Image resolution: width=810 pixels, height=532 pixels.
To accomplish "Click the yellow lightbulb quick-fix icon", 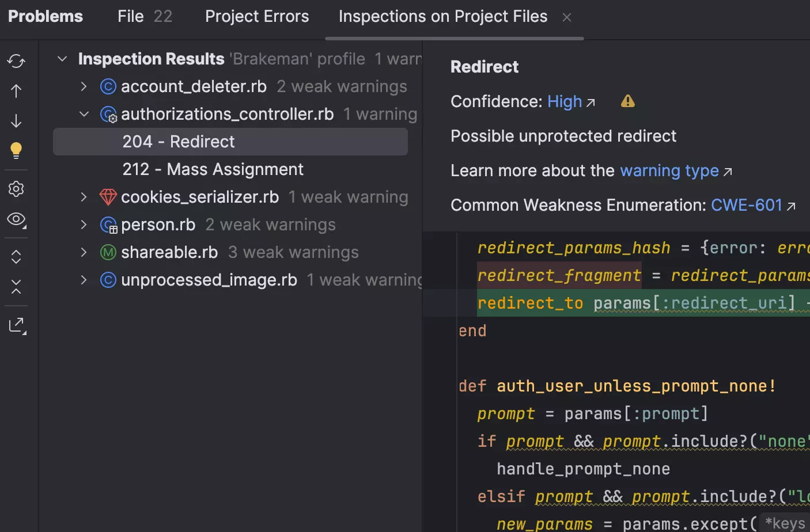I will (16, 150).
